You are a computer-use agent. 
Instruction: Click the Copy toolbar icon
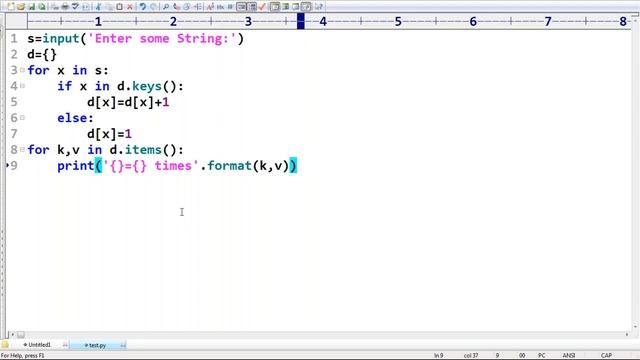(109, 7)
